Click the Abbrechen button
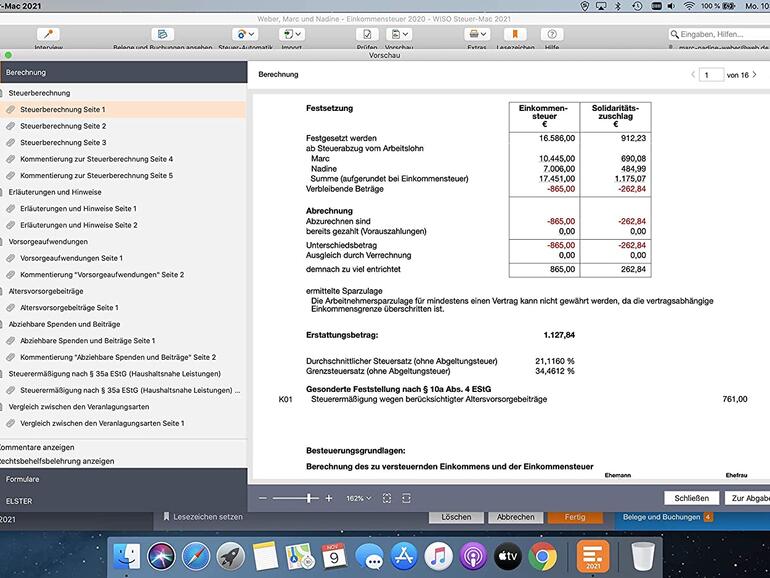The height and width of the screenshot is (578, 770). pos(516,517)
